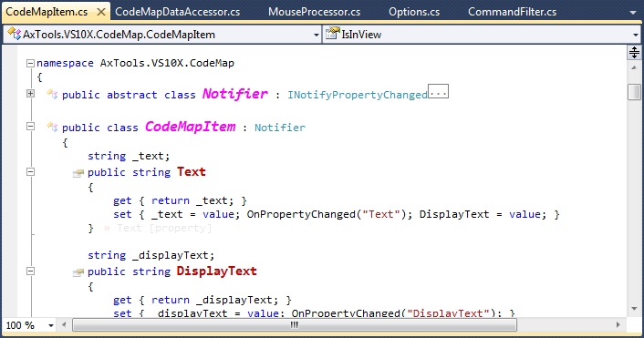Switch to the CodeMapDataAccessor.cs tab
The height and width of the screenshot is (338, 644).
(178, 12)
